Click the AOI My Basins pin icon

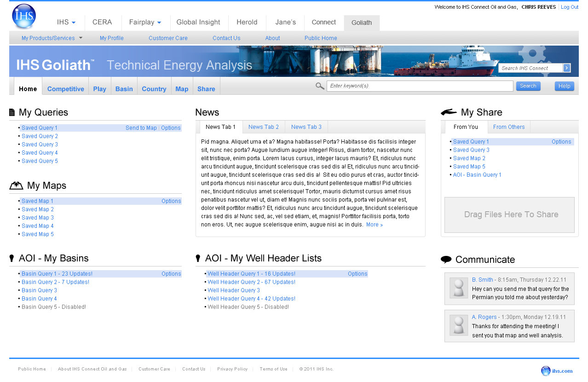pos(12,259)
